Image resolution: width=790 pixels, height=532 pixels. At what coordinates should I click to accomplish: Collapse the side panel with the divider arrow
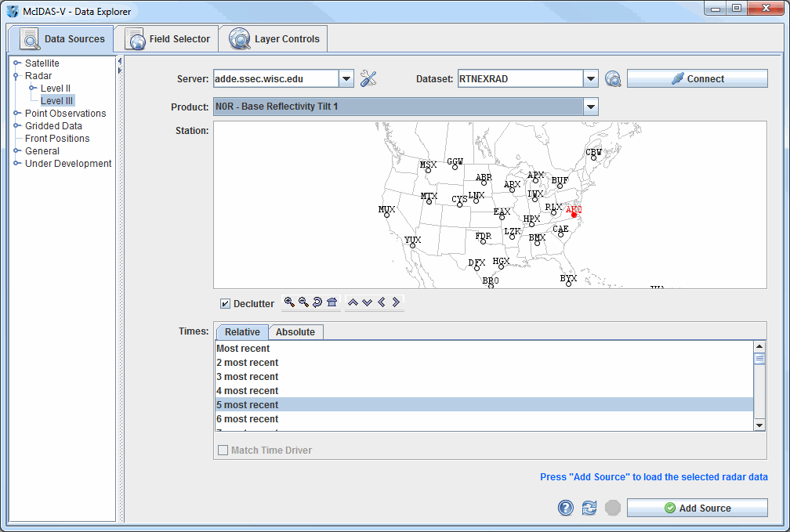tap(120, 61)
